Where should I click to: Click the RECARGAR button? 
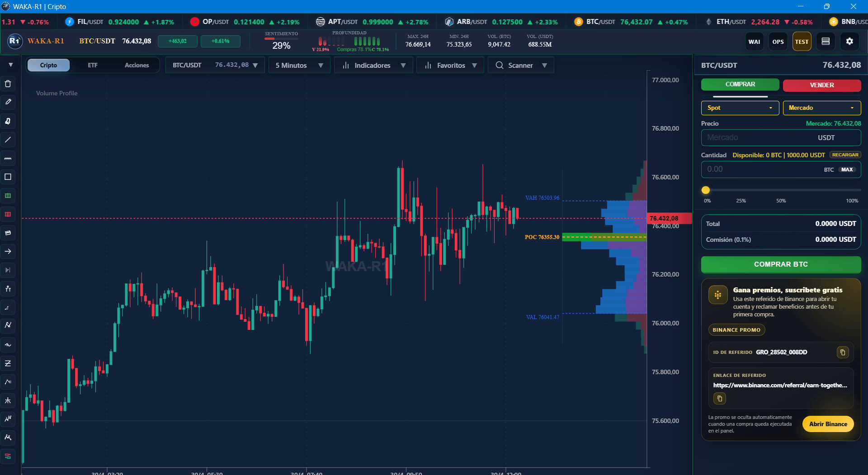[x=845, y=155]
